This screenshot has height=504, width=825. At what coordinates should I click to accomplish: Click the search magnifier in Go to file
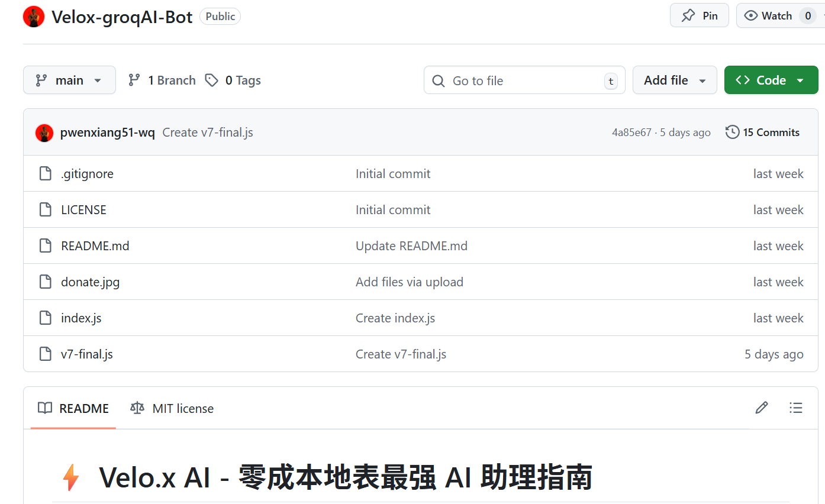(438, 80)
